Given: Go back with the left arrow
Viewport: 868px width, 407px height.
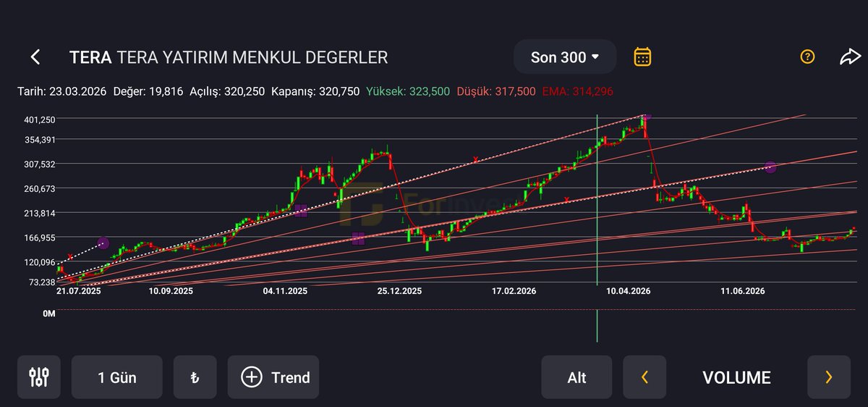Looking at the screenshot, I should point(35,57).
